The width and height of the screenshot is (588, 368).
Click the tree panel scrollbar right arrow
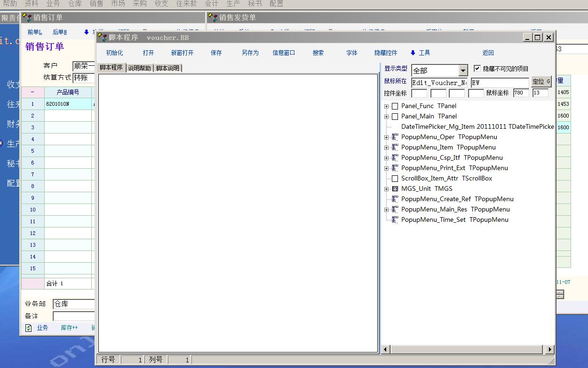[550, 349]
